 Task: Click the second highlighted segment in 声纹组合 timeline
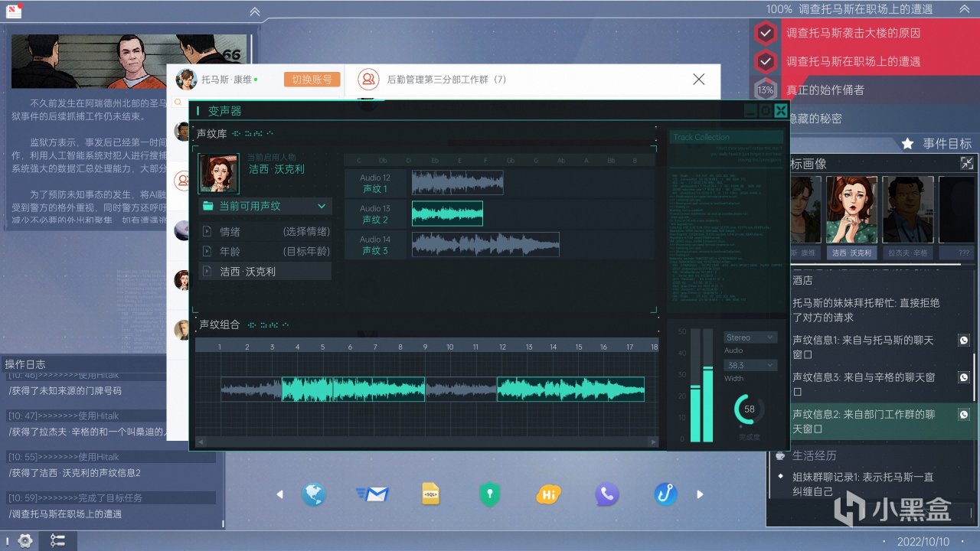pyautogui.click(x=570, y=390)
